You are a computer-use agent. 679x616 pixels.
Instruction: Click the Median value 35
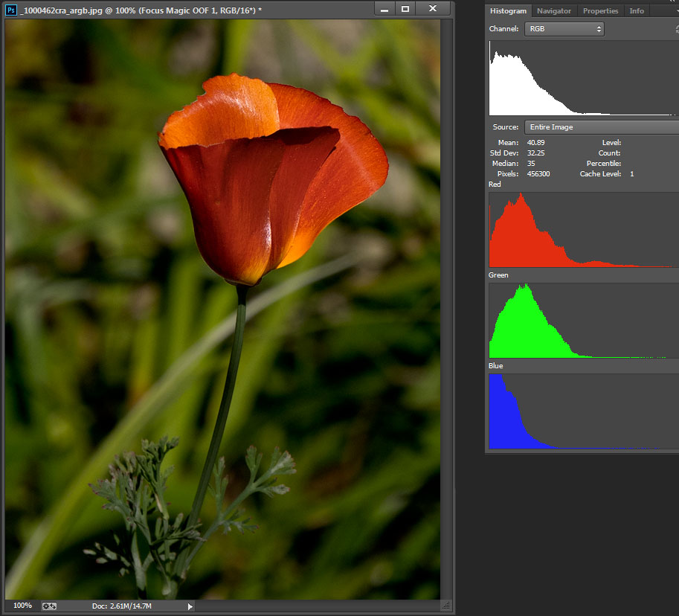[x=531, y=164]
